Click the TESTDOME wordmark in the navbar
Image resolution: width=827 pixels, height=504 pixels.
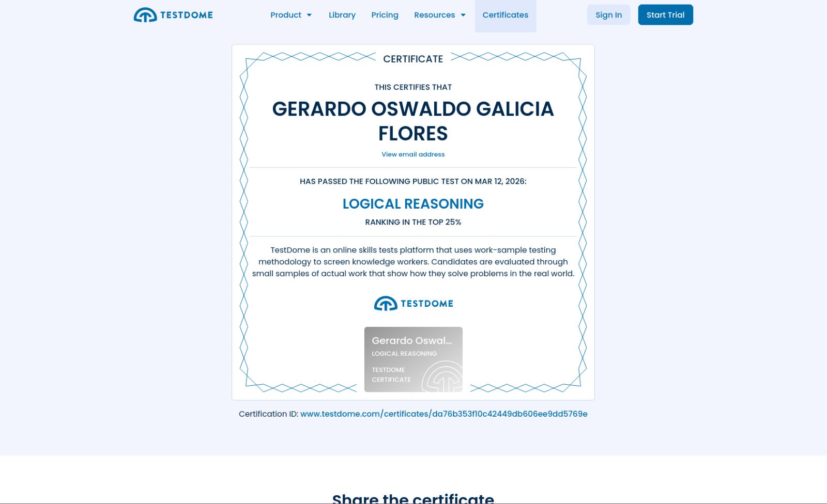(186, 15)
